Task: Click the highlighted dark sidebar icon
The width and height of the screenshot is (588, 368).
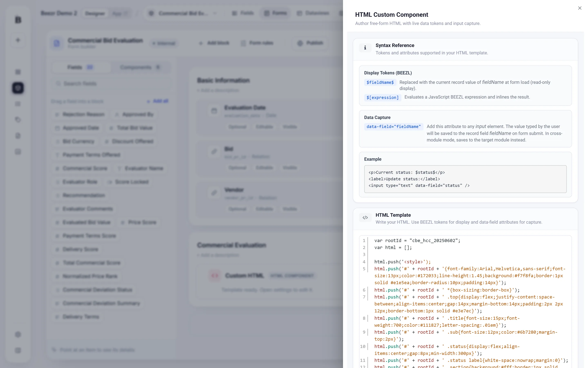Action: point(18,88)
